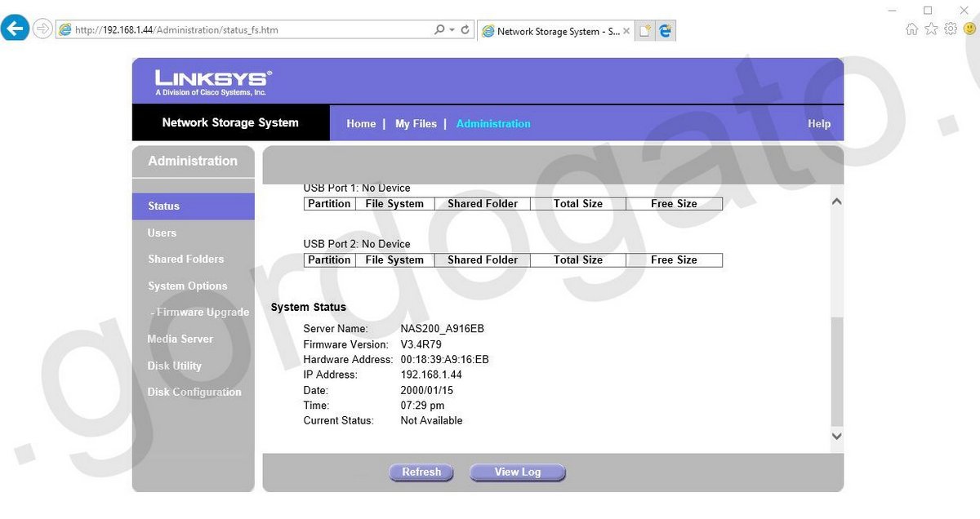
Task: Click the Linksys logo
Action: click(x=210, y=78)
